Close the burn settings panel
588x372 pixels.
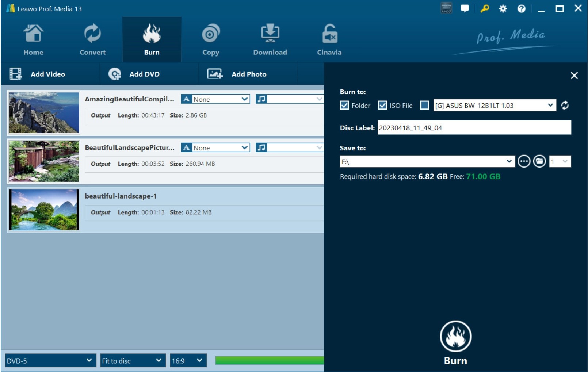pos(574,76)
